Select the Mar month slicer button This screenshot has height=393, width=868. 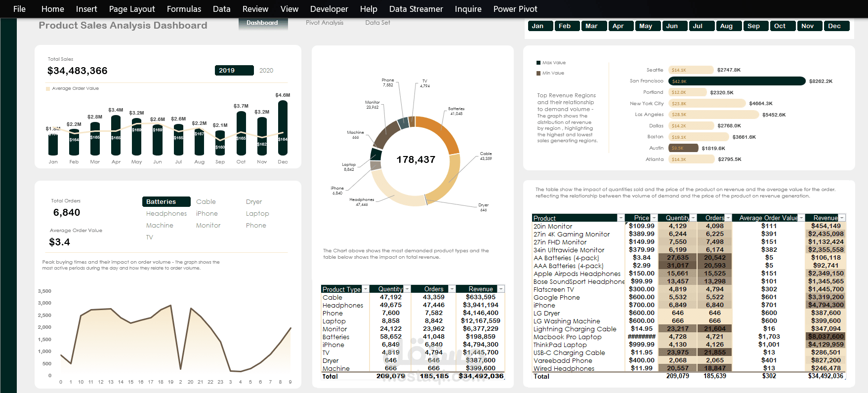pyautogui.click(x=594, y=26)
